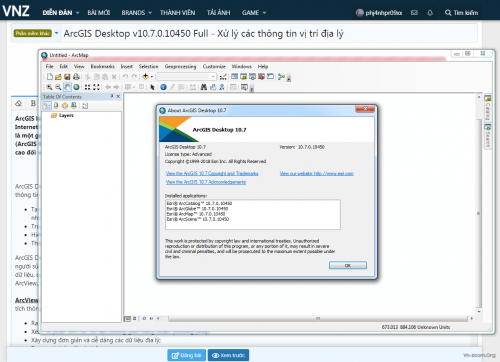Toggle List By Visibility in contents
The image size is (500, 362).
point(65,106)
